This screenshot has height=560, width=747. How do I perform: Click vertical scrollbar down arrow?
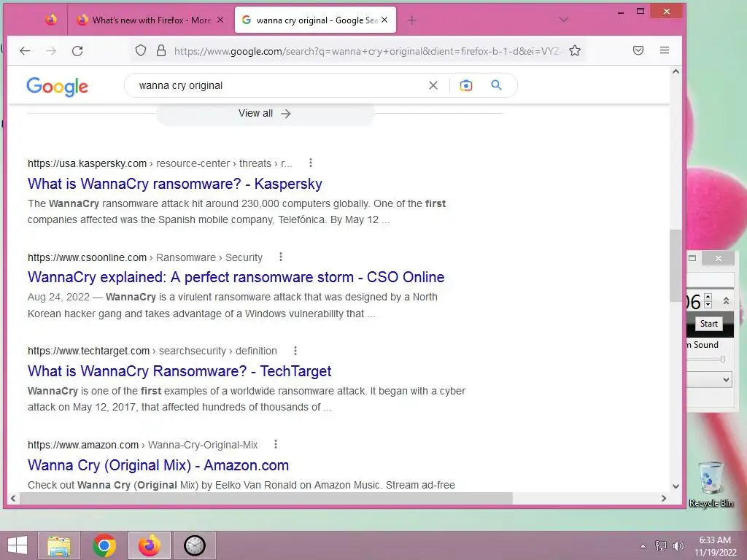(676, 486)
